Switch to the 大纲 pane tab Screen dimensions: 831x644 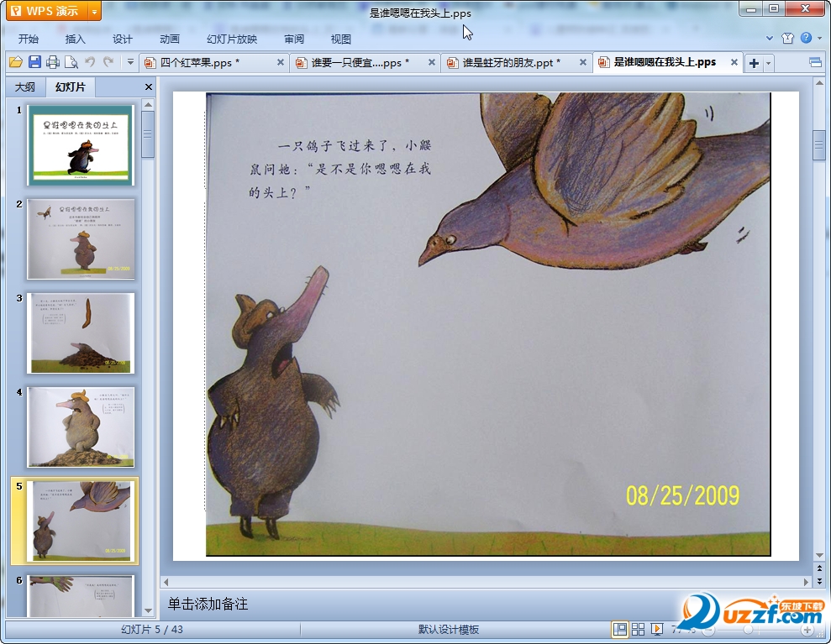pos(25,86)
